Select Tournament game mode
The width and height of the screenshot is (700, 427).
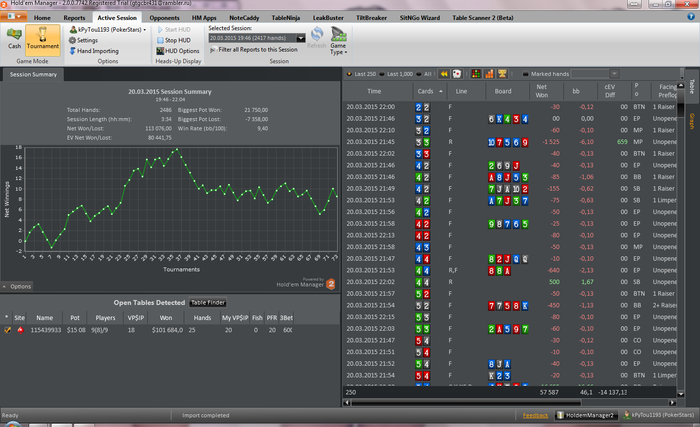pyautogui.click(x=43, y=39)
